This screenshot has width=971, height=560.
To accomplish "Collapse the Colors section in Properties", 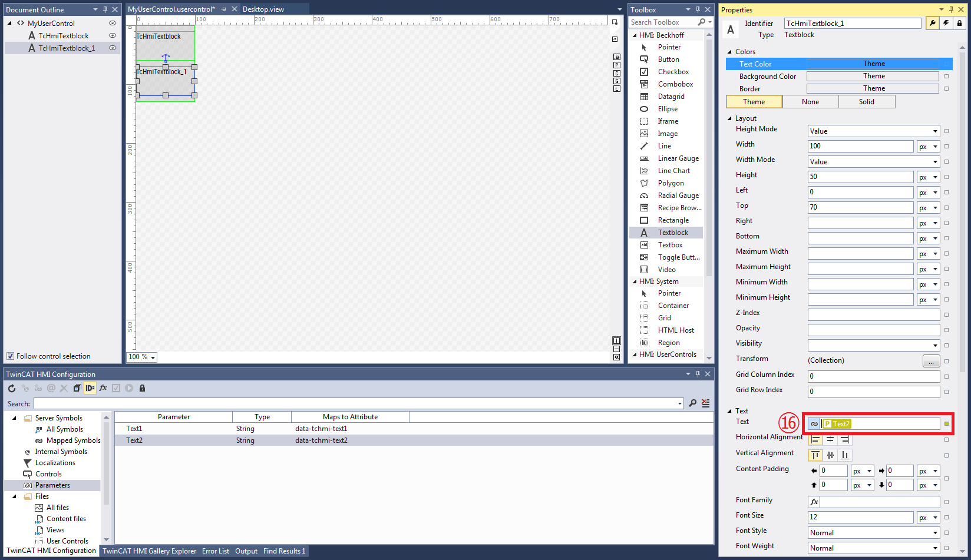I will coord(729,52).
